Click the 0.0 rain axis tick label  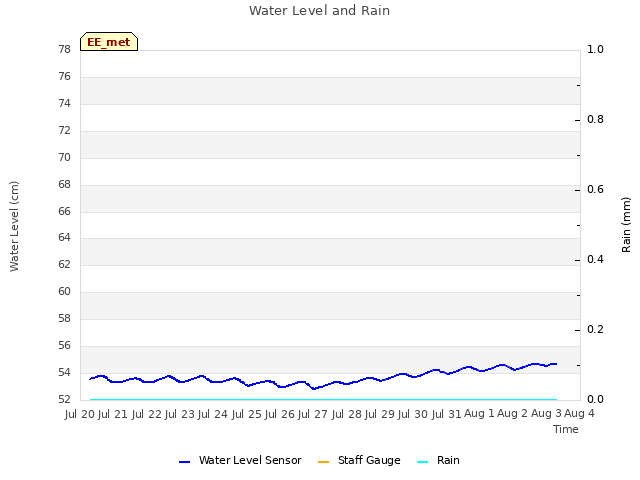[596, 399]
